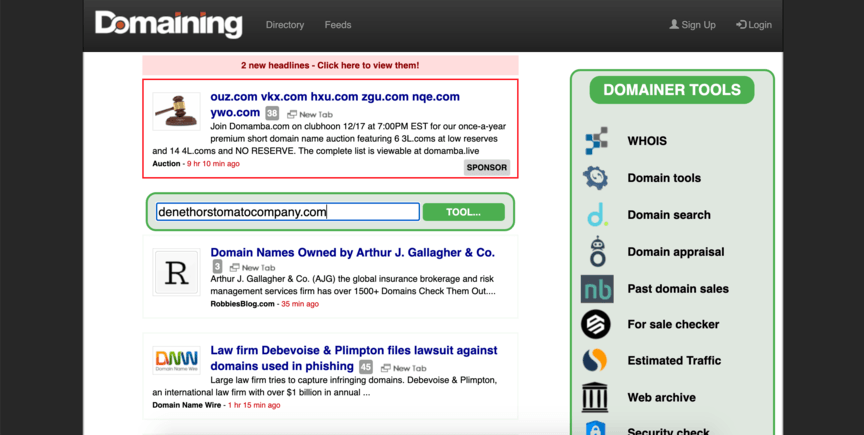Click the Auction source label

pos(166,164)
